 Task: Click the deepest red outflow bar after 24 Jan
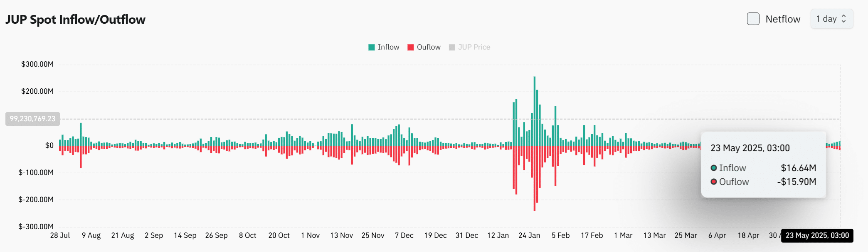click(535, 178)
